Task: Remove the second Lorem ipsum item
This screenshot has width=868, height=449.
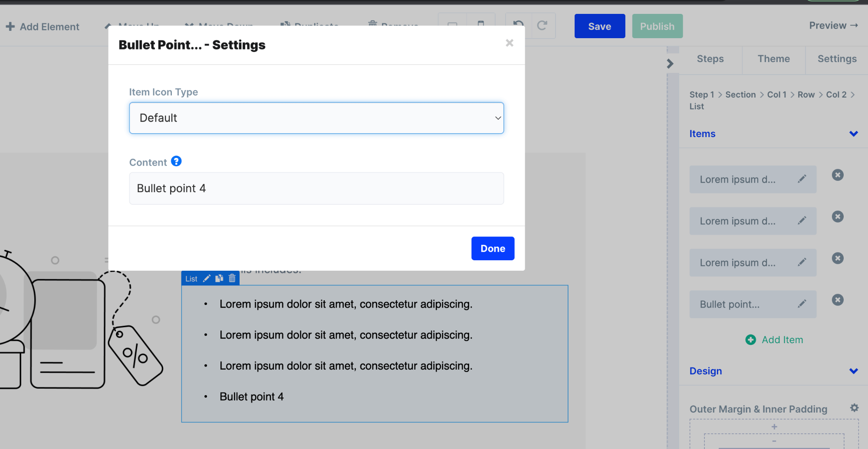Action: click(x=838, y=216)
